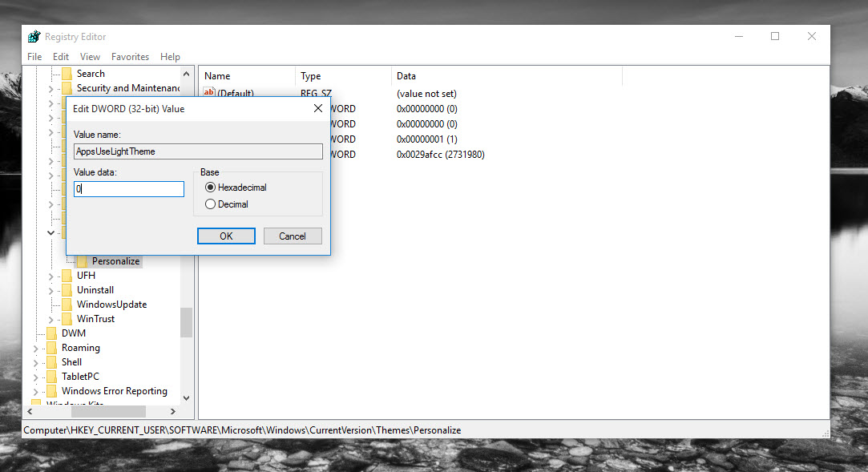
Task: Close the Edit DWORD dialog
Action: [x=317, y=108]
